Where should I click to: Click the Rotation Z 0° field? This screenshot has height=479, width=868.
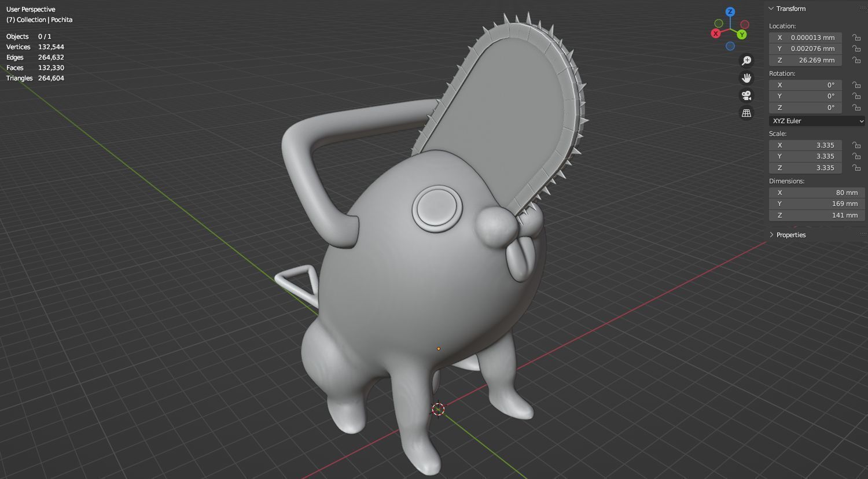[806, 108]
